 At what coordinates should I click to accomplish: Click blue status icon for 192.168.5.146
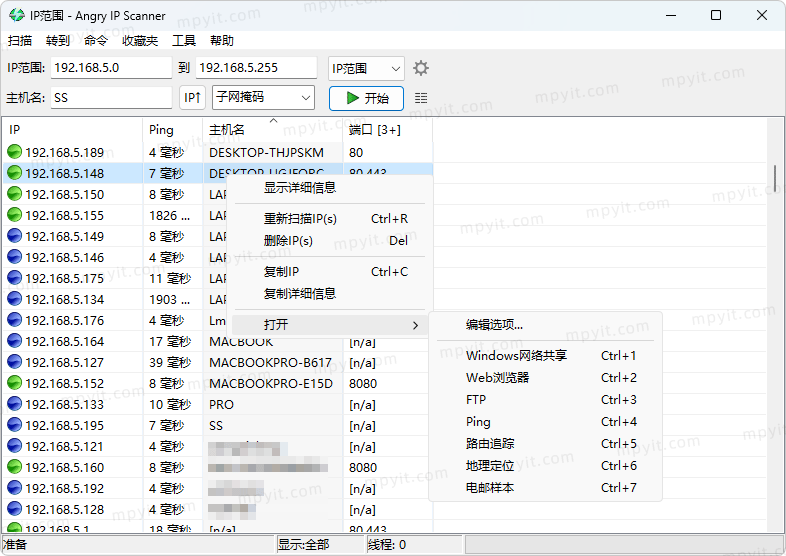15,257
